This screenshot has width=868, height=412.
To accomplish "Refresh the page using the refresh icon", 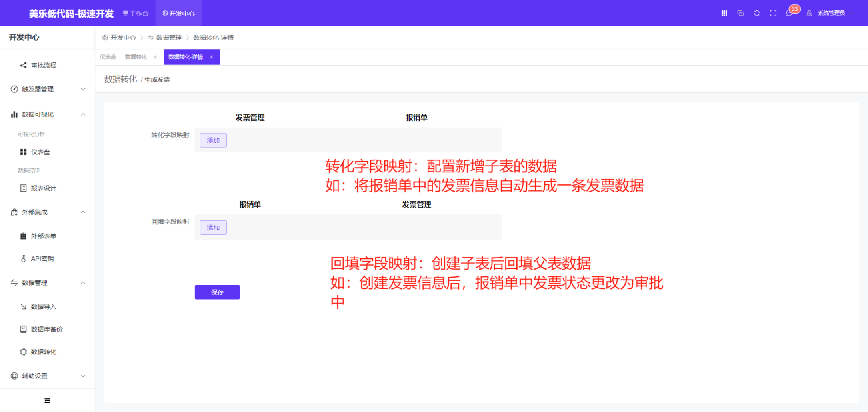I will click(x=756, y=13).
